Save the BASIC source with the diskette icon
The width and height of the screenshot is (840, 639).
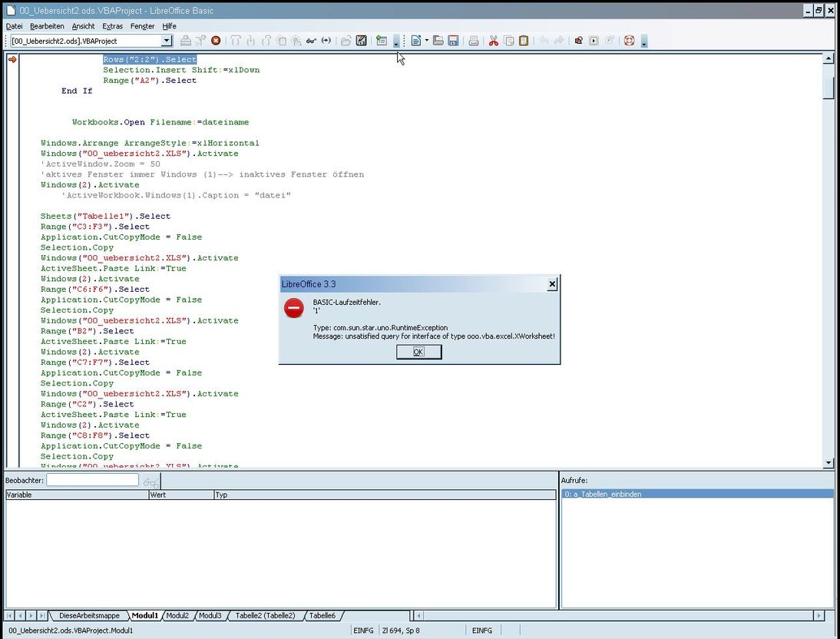[x=362, y=41]
